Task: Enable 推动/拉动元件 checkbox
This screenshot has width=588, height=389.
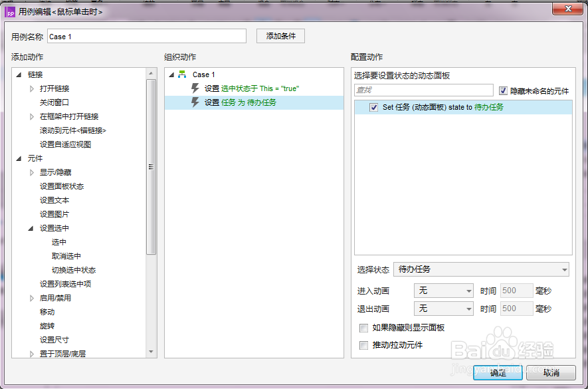Action: [x=363, y=345]
